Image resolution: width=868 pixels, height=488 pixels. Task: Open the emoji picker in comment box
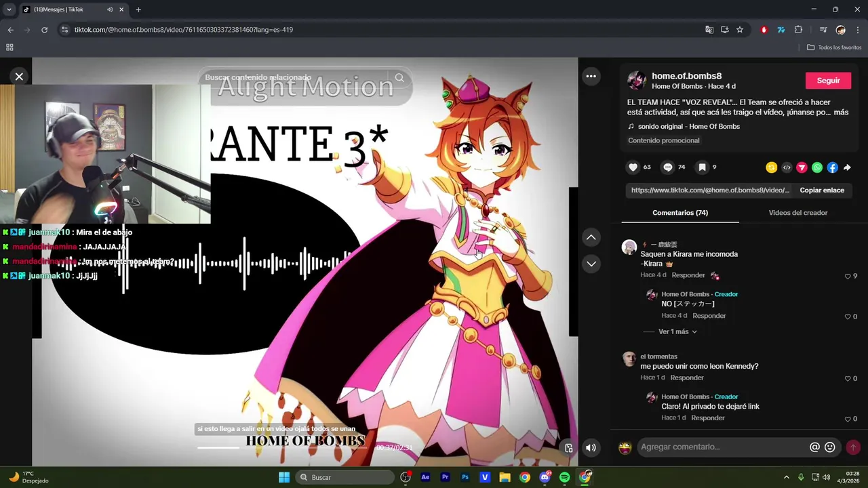click(830, 447)
